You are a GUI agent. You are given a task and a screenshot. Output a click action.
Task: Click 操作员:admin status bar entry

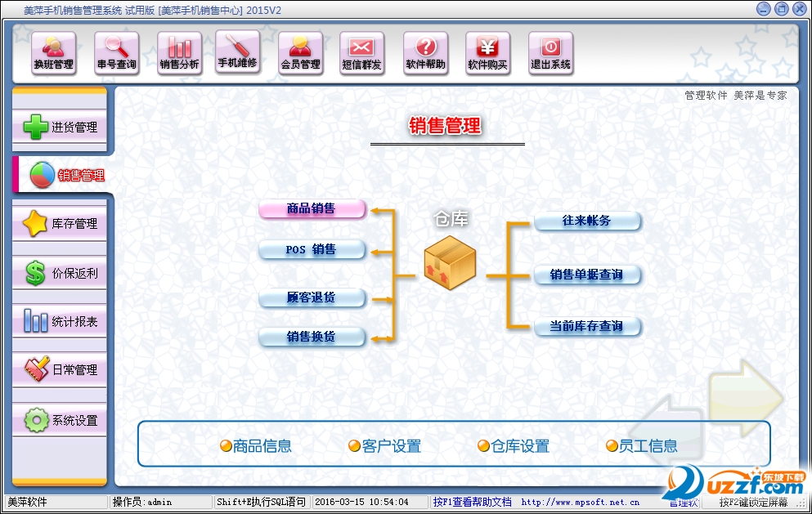tap(142, 502)
